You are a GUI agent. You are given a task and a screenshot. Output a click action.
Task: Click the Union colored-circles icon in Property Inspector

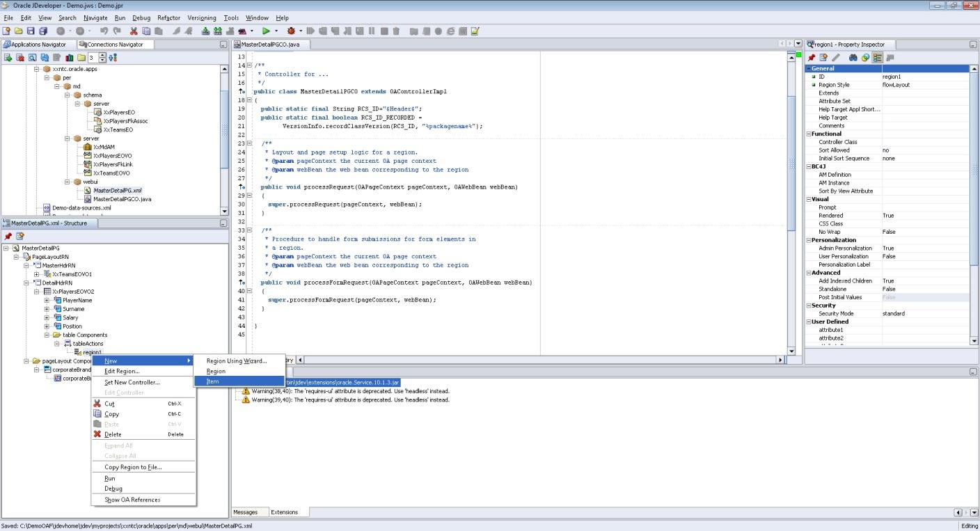[x=865, y=58]
